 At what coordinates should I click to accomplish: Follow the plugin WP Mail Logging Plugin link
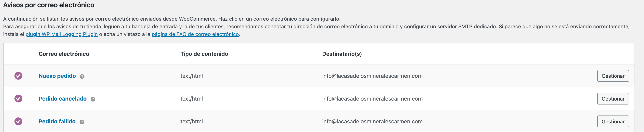(61, 34)
